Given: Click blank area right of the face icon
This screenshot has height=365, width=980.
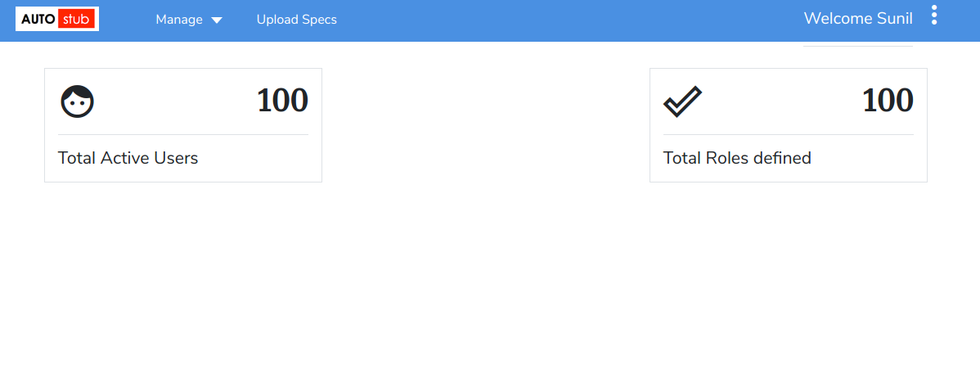Looking at the screenshot, I should coord(172,101).
